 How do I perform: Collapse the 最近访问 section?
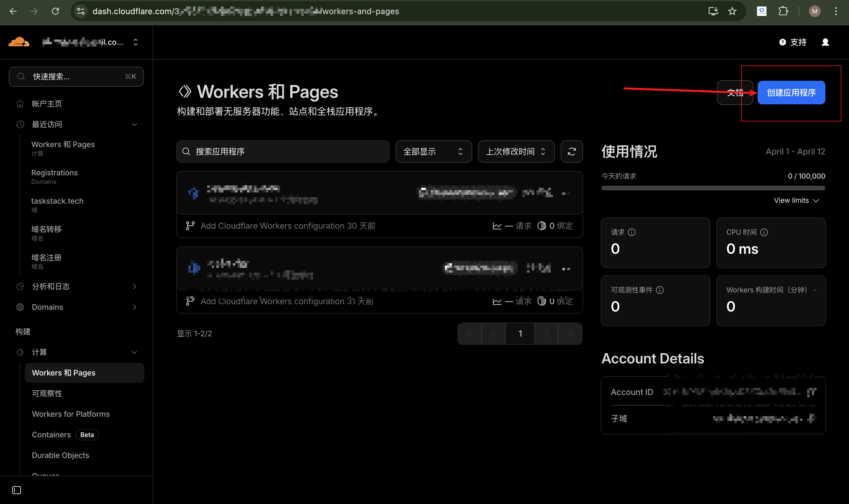tap(134, 124)
